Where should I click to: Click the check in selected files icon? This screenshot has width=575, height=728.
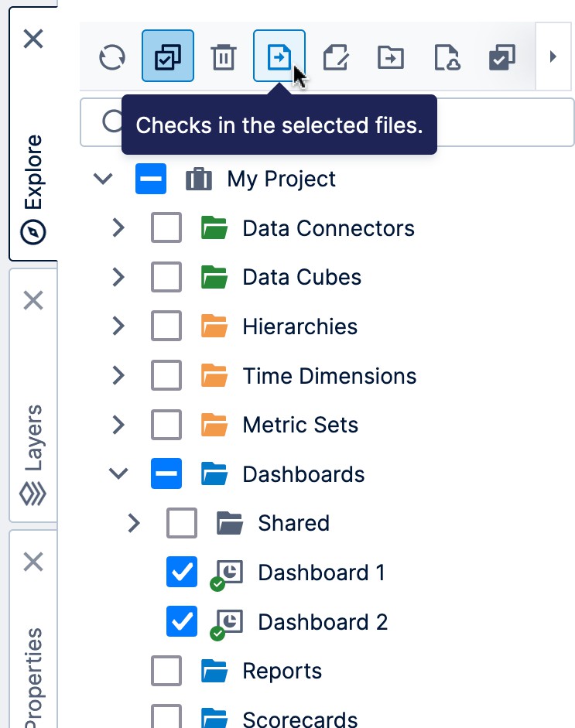279,56
